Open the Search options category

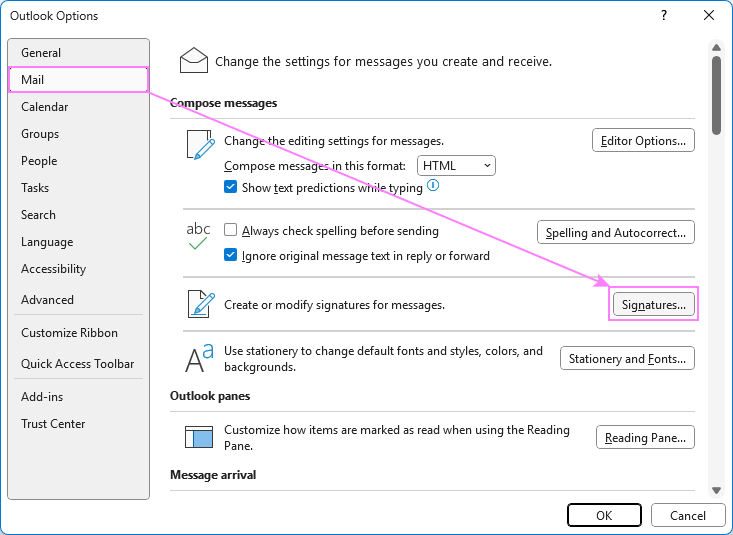tap(79, 215)
